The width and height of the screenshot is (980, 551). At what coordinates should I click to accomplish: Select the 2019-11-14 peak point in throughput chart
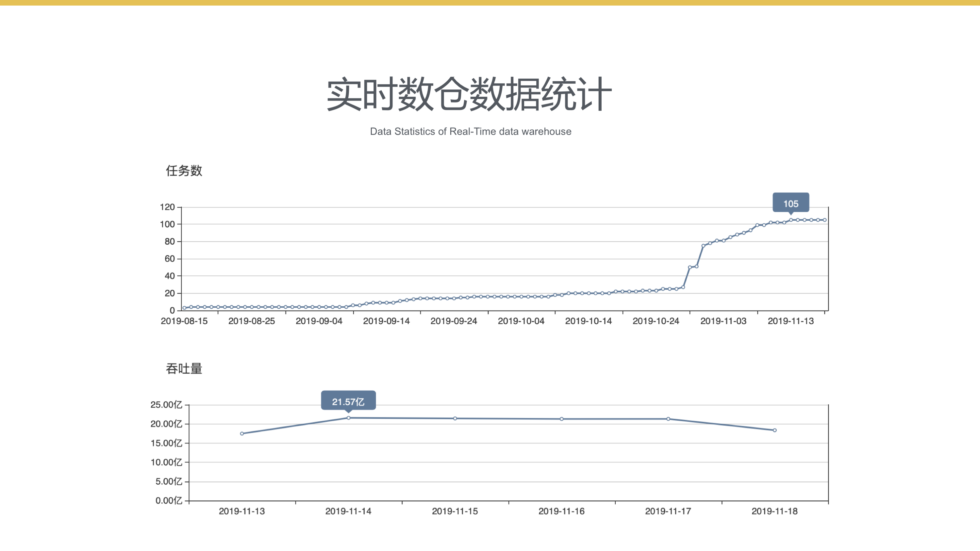click(x=348, y=418)
